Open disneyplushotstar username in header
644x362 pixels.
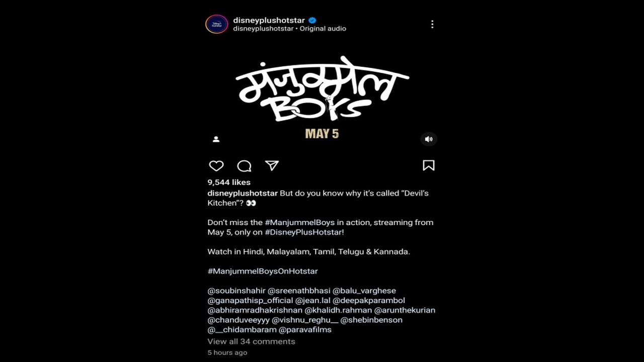point(269,20)
